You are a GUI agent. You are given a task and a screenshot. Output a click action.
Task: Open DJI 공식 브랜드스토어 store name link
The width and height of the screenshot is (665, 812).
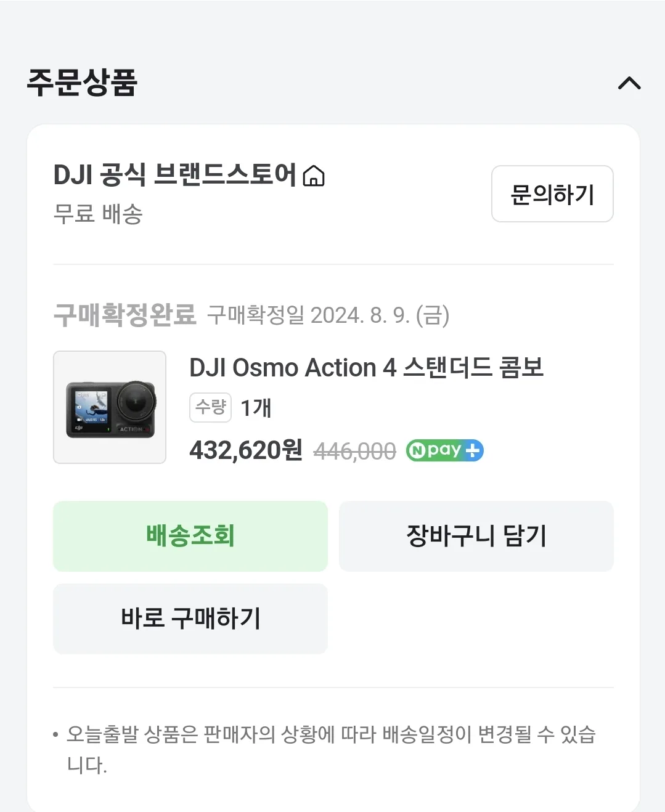coord(175,175)
